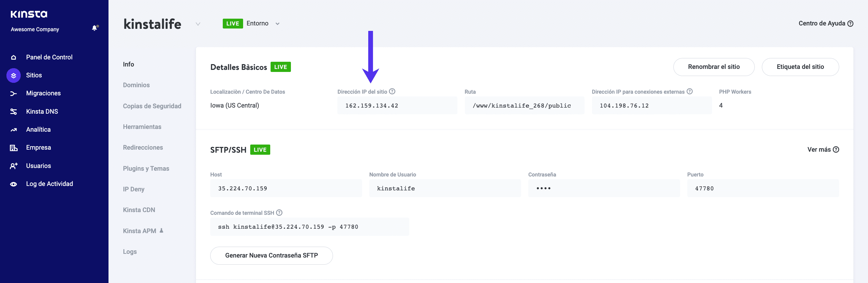Open the Herramientas tab

pos(142,127)
